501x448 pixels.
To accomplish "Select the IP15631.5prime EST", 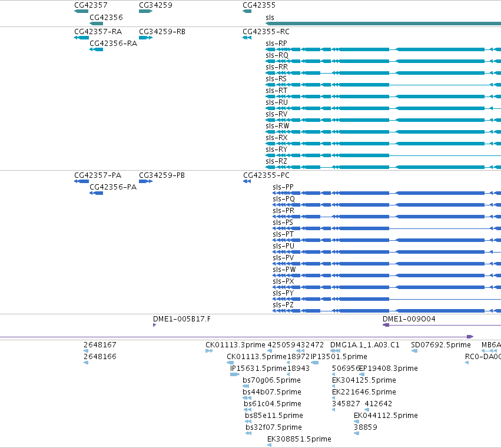I will click(235, 375).
